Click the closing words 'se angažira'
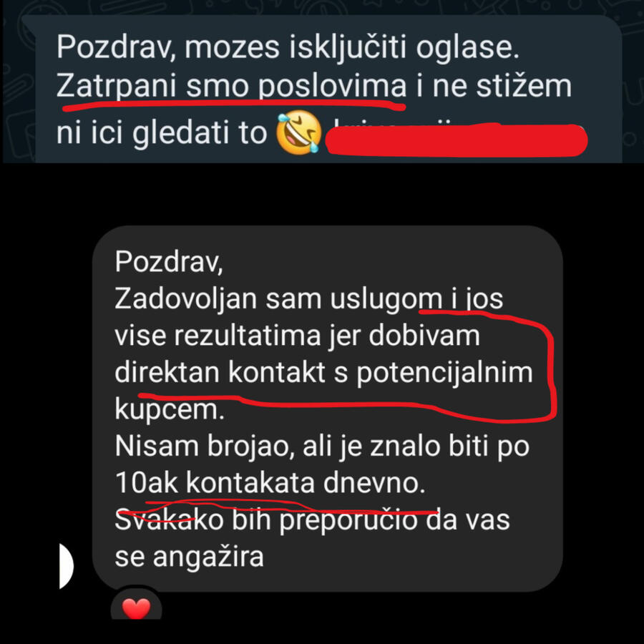 coord(189,557)
